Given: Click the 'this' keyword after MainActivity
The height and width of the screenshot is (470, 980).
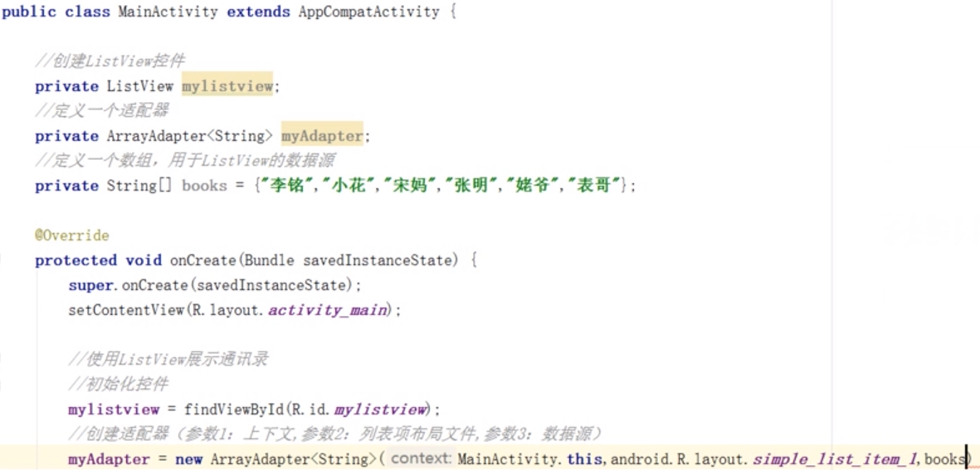Looking at the screenshot, I should click(x=584, y=460).
